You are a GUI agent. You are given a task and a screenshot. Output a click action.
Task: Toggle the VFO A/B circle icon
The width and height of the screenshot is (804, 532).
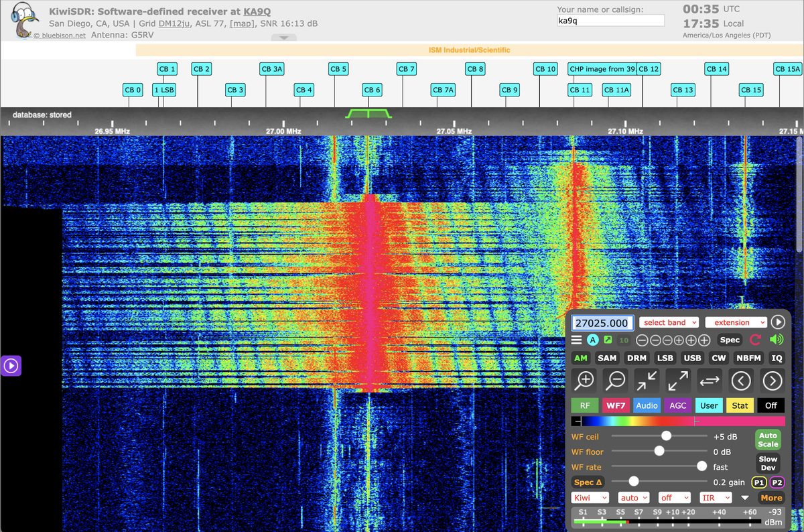pos(592,340)
